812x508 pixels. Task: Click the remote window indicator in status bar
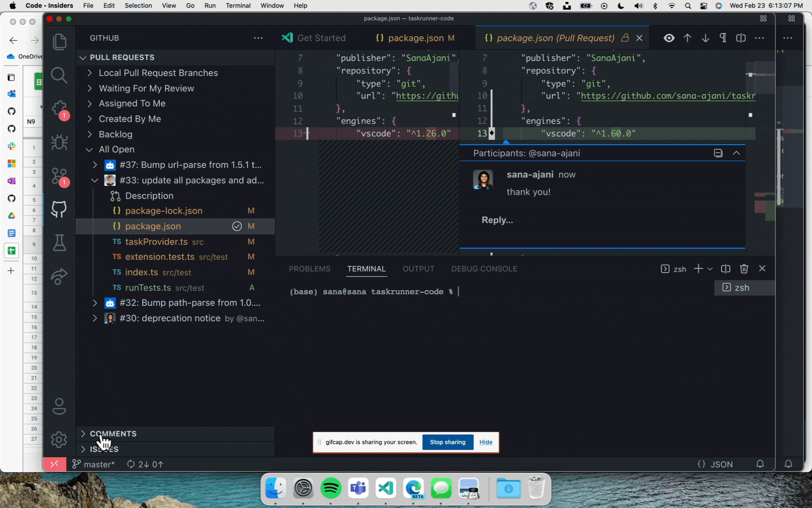(x=55, y=464)
